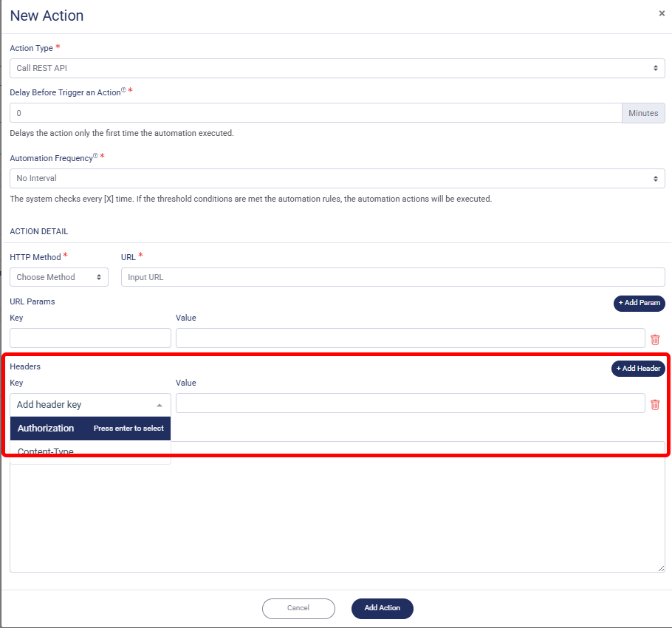672x628 pixels.
Task: Expand the Automation Frequency dropdown
Action: click(337, 178)
